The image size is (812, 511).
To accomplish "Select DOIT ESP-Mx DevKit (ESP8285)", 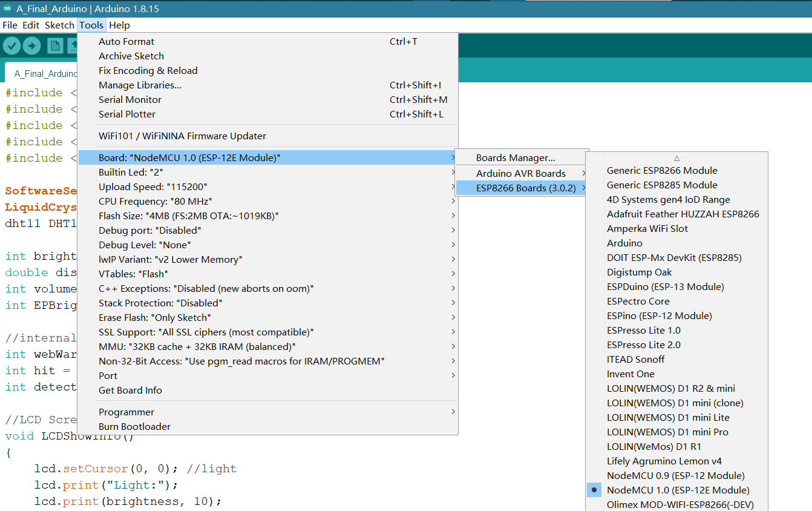I will click(x=677, y=258).
